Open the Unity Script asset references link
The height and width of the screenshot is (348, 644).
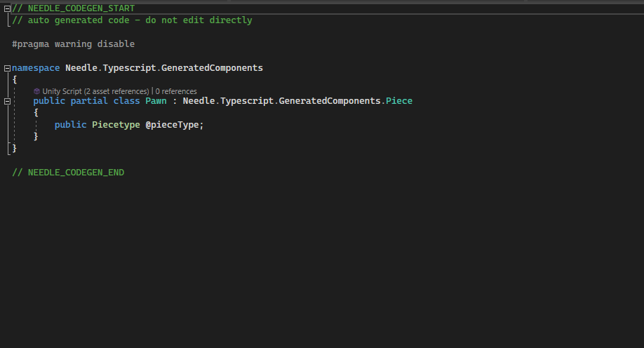click(95, 91)
